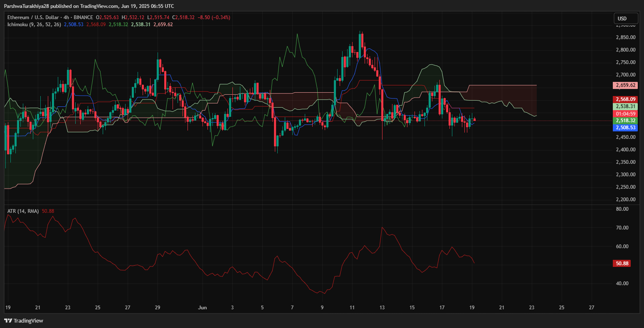Viewport: 644px width, 328px height.
Task: Click the TradingView logo icon
Action: (x=8, y=321)
